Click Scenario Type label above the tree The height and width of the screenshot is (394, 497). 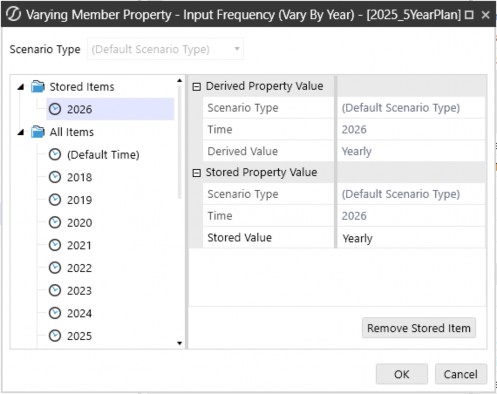[45, 49]
